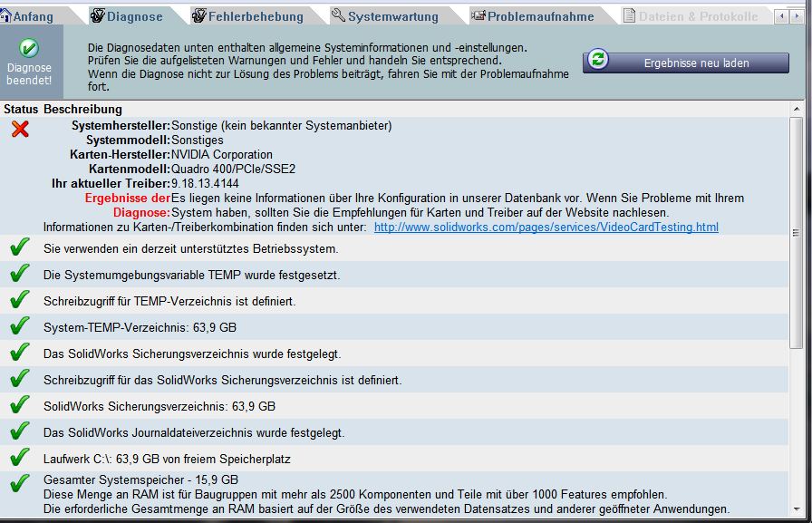
Task: Click 'Sonstige (kein bekannter Systemanbieter)' text
Action: [282, 125]
